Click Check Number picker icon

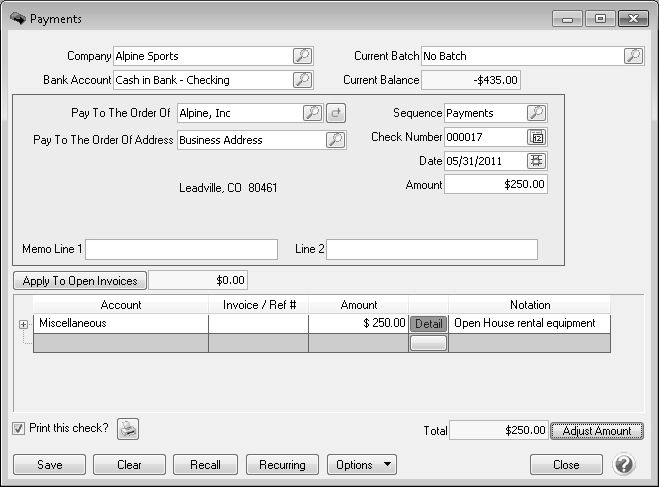click(x=537, y=137)
